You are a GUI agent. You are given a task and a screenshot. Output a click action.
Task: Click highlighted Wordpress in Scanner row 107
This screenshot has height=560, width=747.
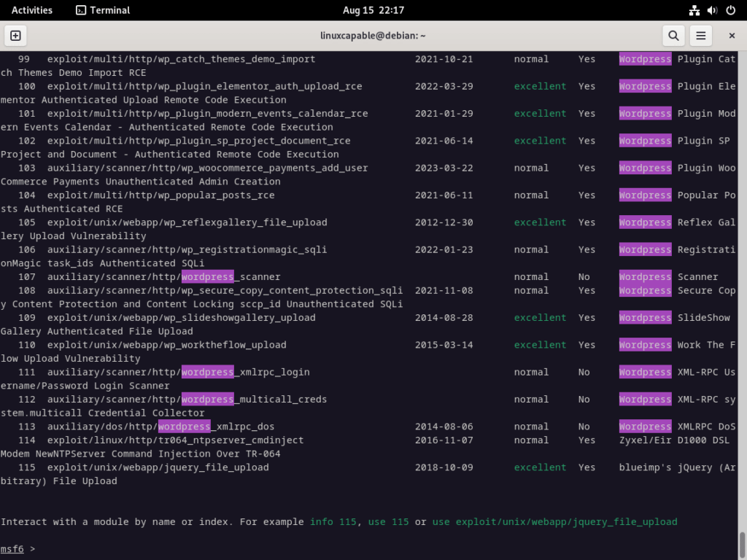(x=645, y=276)
